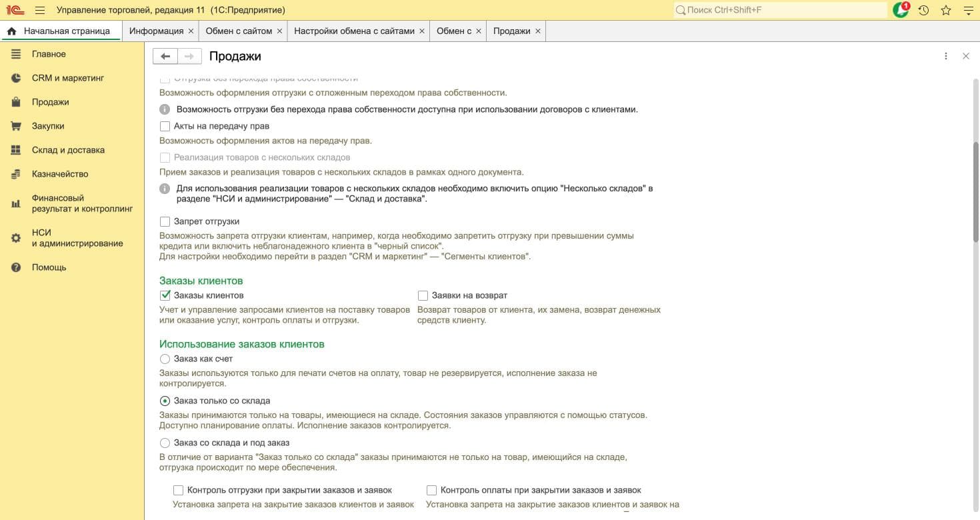
Task: Switch to the Начальная страница tab
Action: point(61,31)
